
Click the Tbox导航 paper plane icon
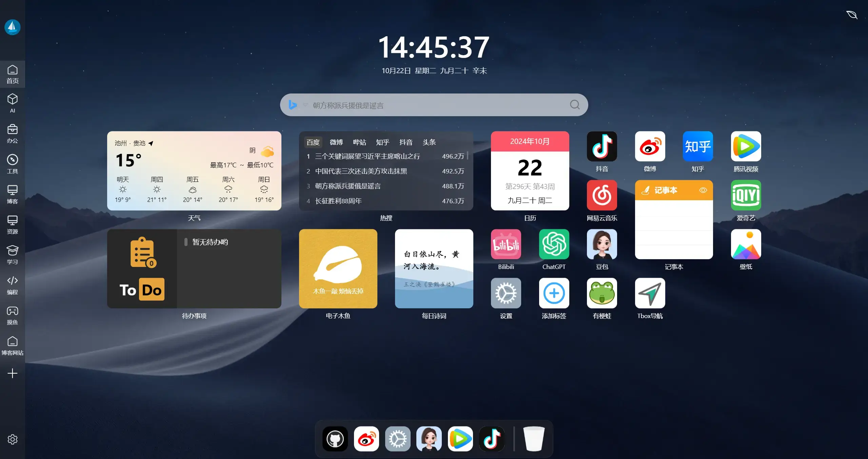650,293
